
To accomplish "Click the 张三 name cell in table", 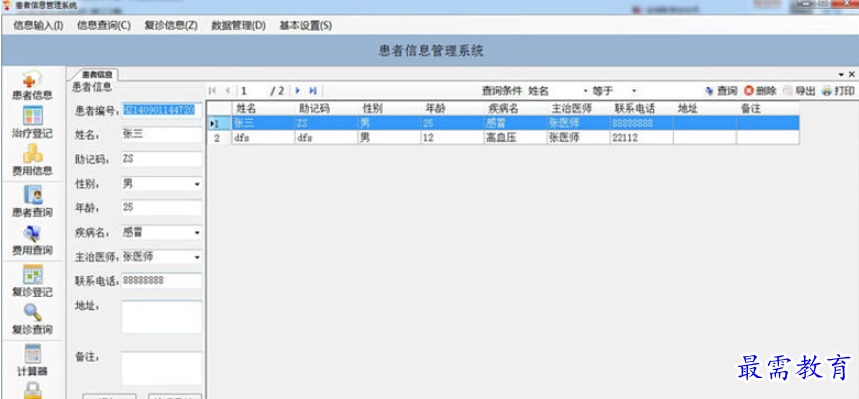I will [x=262, y=123].
